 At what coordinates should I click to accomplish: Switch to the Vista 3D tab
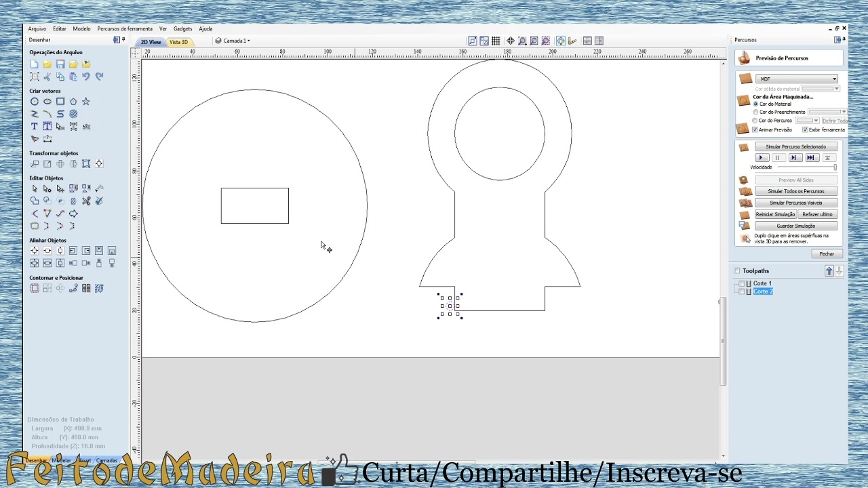coord(179,42)
